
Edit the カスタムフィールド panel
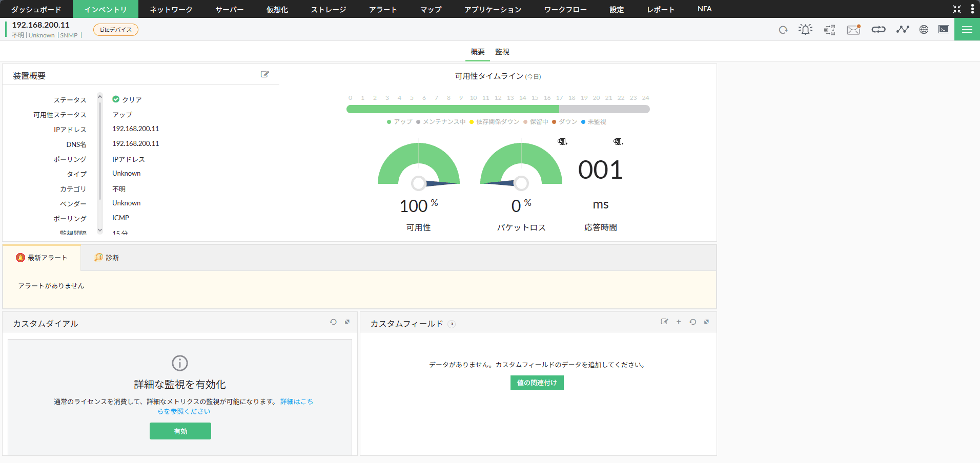(x=664, y=322)
